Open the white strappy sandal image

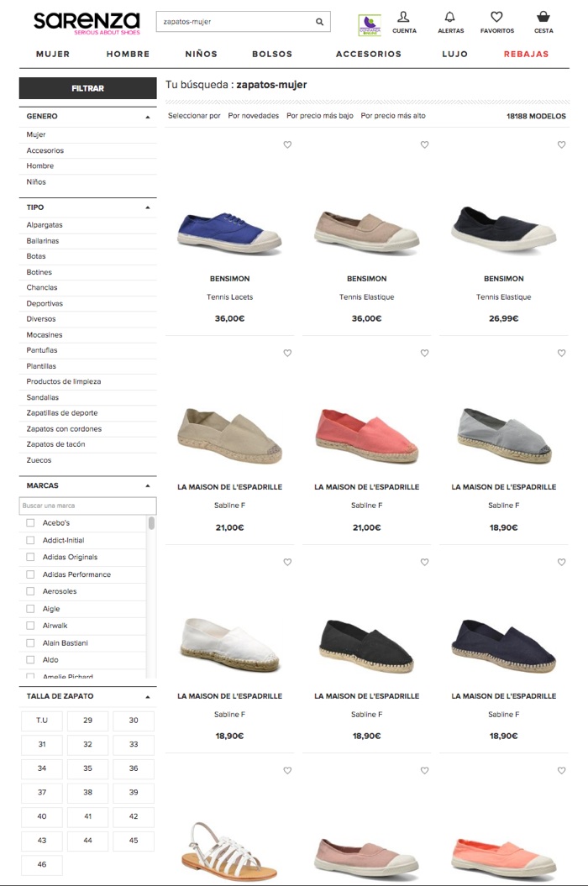228,851
